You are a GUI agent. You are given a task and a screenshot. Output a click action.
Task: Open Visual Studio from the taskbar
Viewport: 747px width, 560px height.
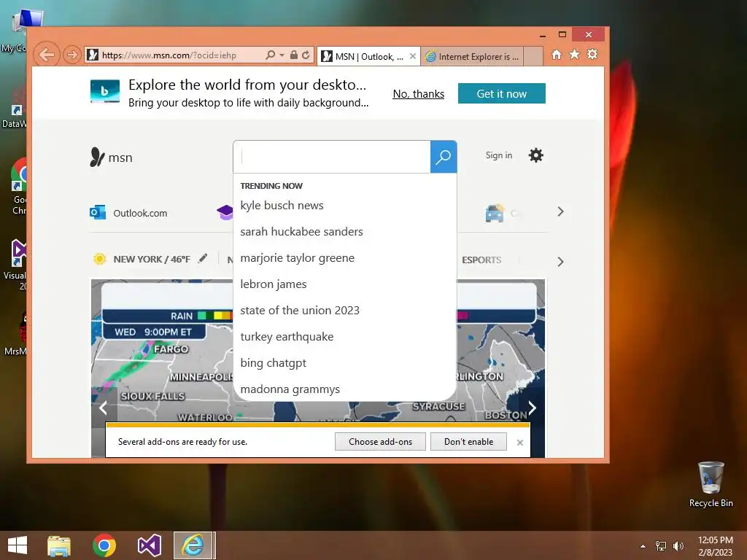point(149,545)
